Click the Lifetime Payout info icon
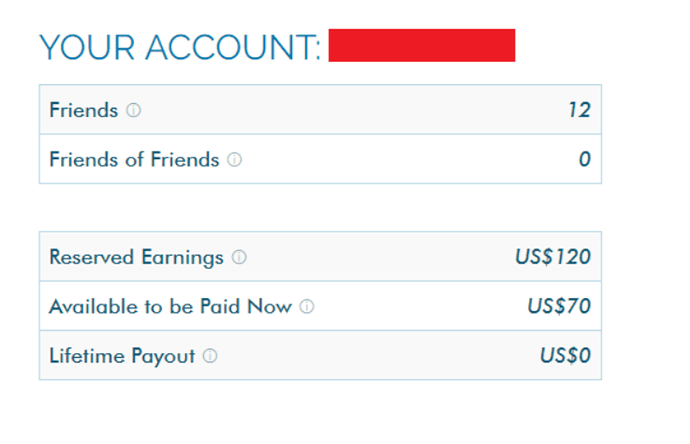The height and width of the screenshot is (444, 690). [210, 356]
